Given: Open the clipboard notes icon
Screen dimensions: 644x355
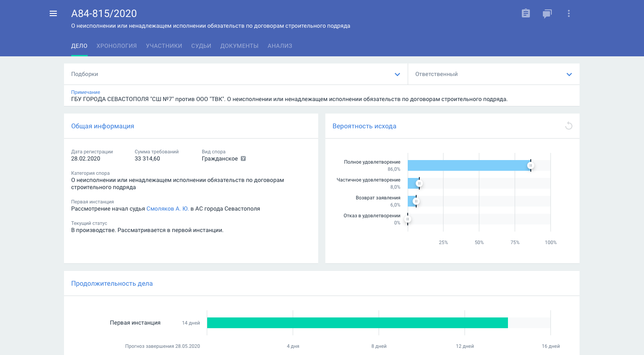Looking at the screenshot, I should pos(526,13).
